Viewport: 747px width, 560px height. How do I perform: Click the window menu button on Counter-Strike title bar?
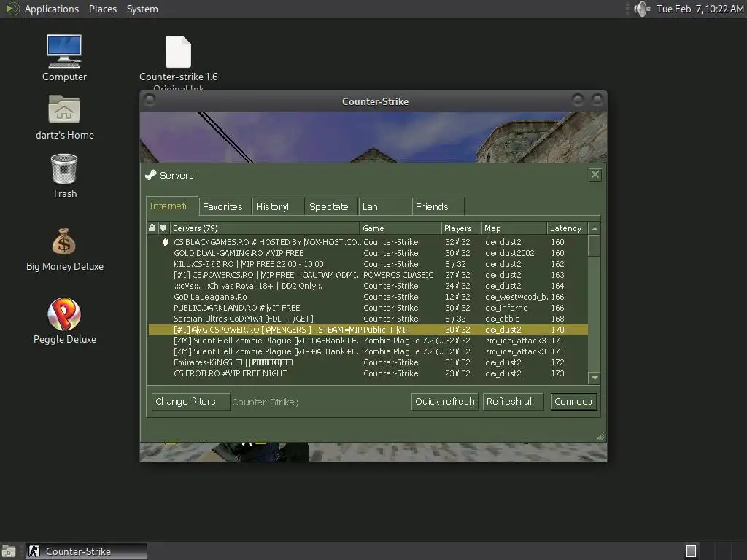click(x=149, y=100)
